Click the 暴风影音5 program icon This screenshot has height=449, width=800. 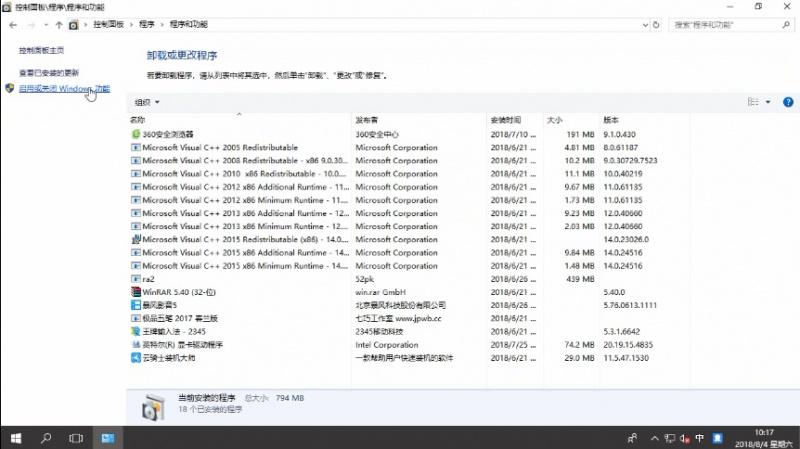136,305
